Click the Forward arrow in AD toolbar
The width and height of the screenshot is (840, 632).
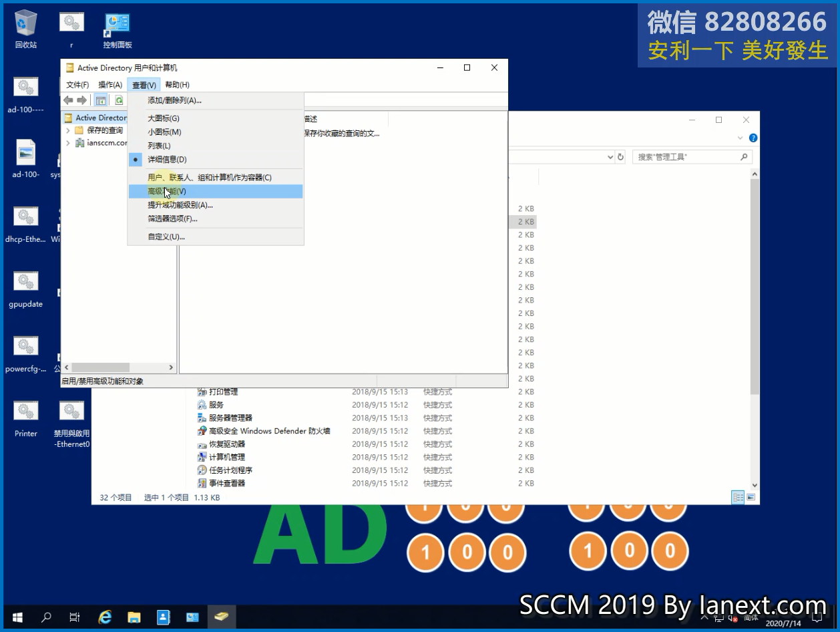(x=81, y=100)
